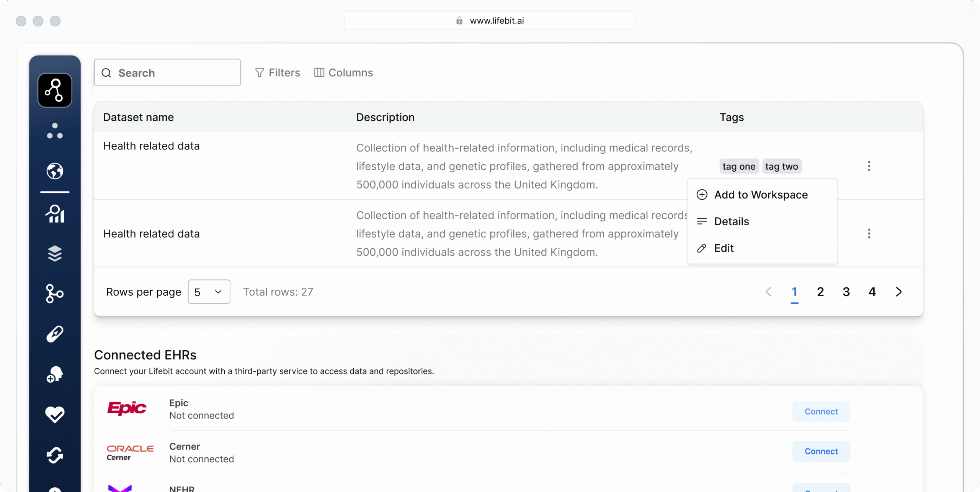
Task: Go to page 1 in pagination
Action: 794,292
